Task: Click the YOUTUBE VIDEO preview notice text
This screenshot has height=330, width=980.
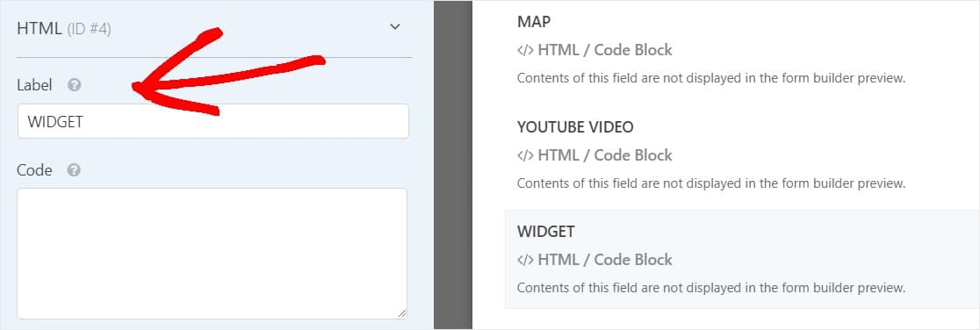Action: (711, 183)
